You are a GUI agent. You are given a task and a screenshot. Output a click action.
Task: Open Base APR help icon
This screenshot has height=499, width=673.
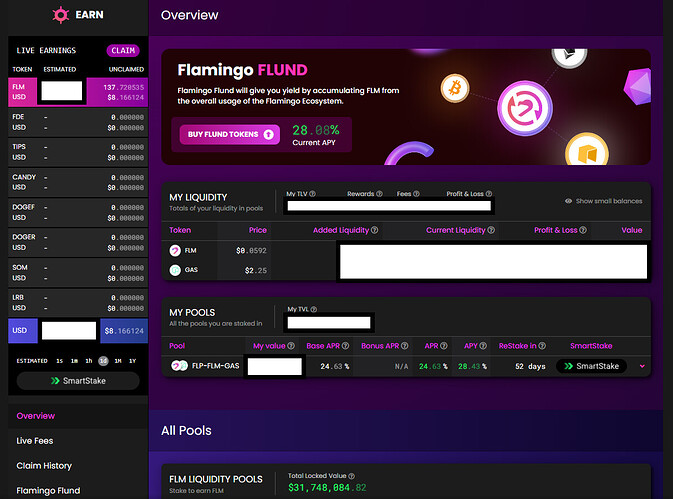[345, 346]
